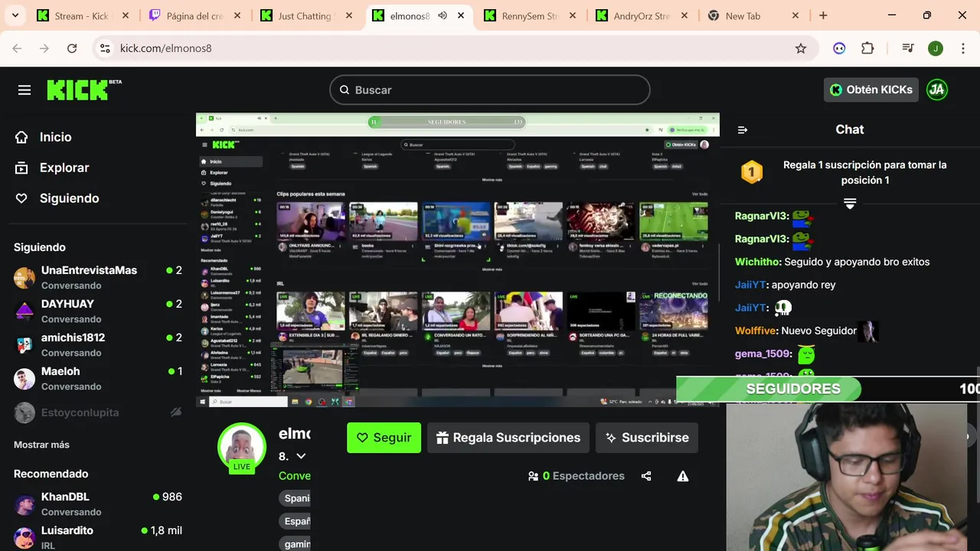Click first RagnarVI3 username in chat
The width and height of the screenshot is (980, 551).
click(x=760, y=216)
